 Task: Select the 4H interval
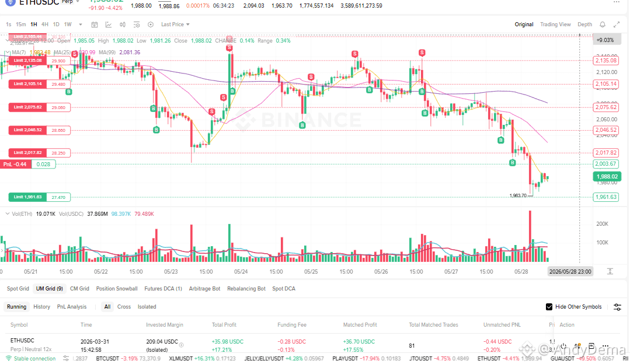[44, 24]
